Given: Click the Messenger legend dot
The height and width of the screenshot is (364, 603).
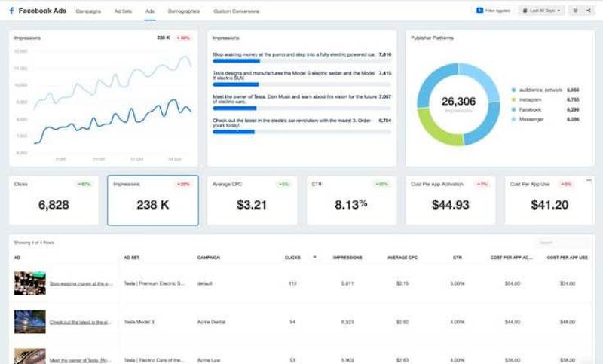Looking at the screenshot, I should [x=513, y=119].
